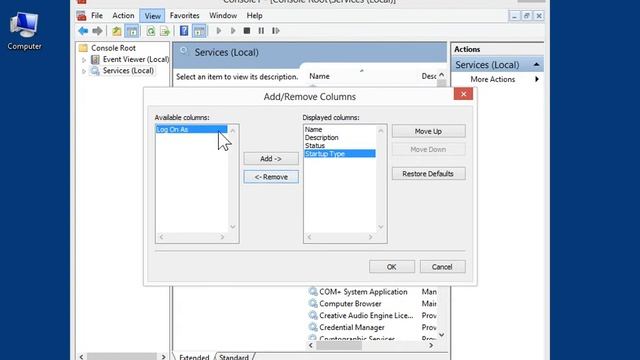Click the Creative Audio Engine service icon
640x360 pixels.
coord(313,315)
